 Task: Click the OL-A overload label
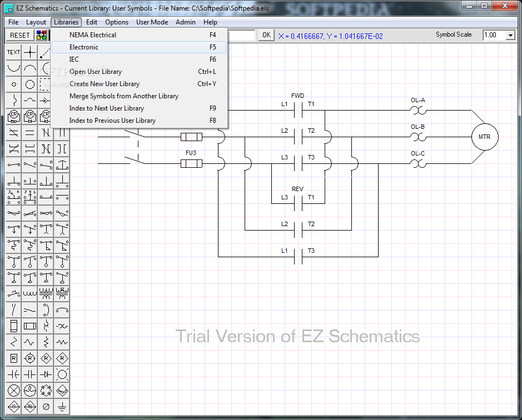[x=418, y=100]
